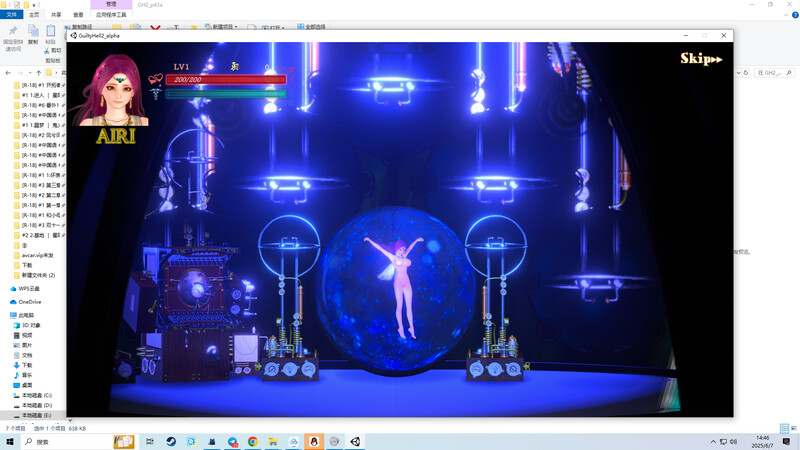Open Steam from the taskbar

(171, 442)
